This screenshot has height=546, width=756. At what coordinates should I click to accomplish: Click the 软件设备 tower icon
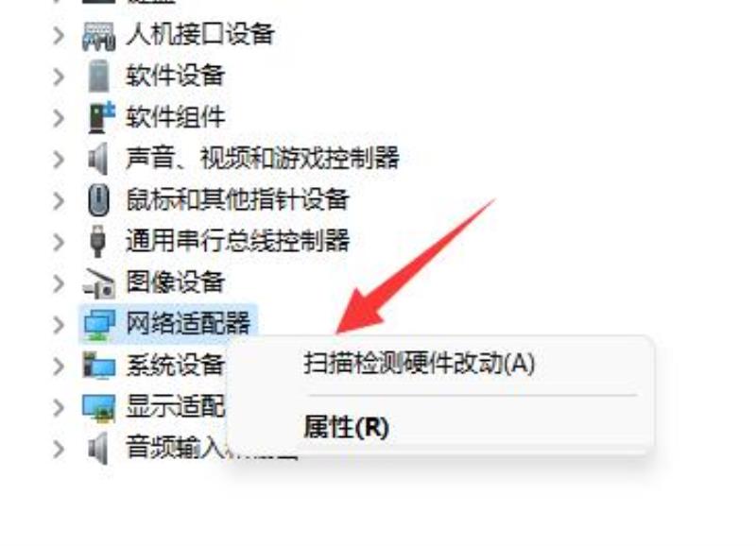(x=99, y=77)
